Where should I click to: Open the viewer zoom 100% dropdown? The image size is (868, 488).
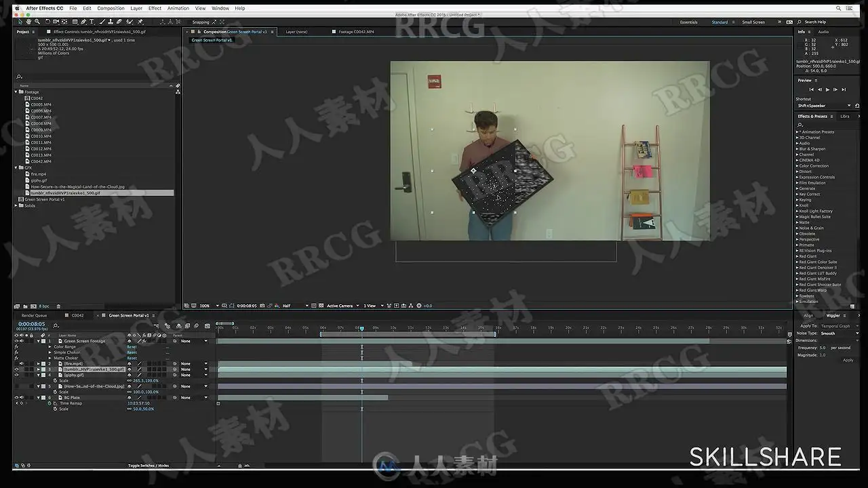pyautogui.click(x=208, y=306)
